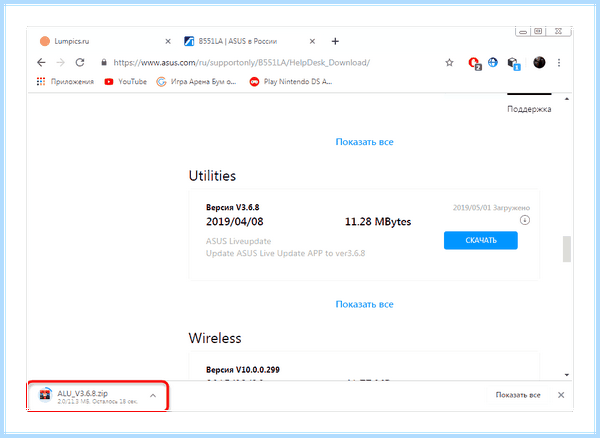Screen dimensions: 600x438
Task: Click Показать все in the downloads bar
Action: click(x=518, y=395)
